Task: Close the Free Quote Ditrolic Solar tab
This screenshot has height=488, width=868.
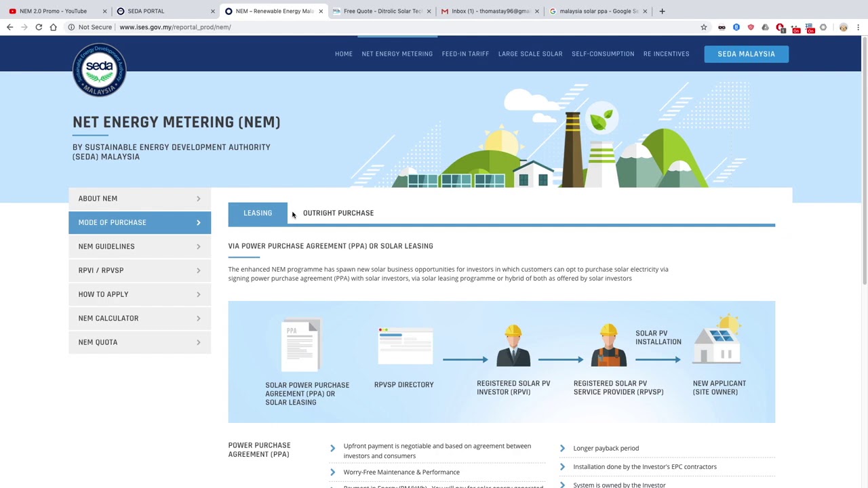Action: tap(429, 11)
